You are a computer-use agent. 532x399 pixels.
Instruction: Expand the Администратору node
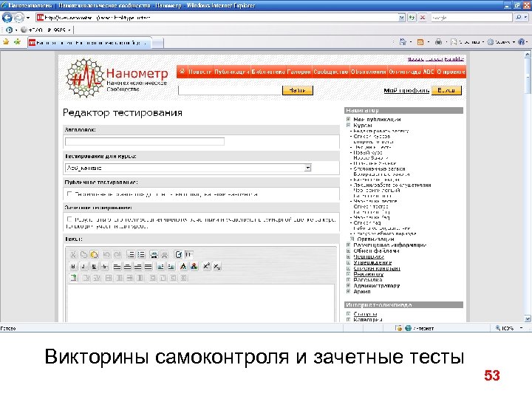click(348, 286)
